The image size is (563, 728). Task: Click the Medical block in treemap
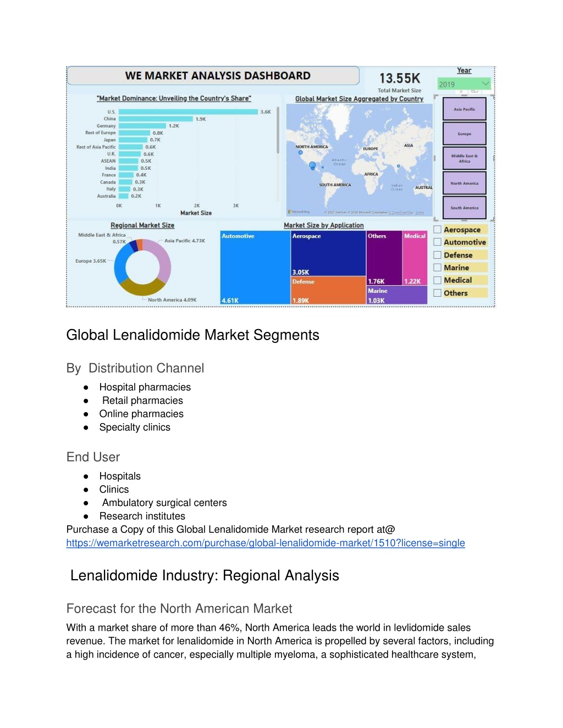point(415,258)
